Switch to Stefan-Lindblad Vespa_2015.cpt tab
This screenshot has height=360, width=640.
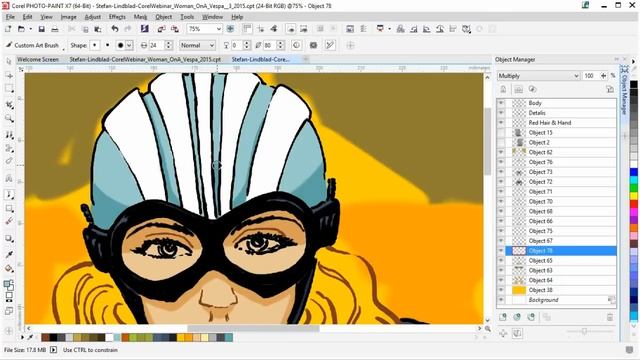pos(145,59)
